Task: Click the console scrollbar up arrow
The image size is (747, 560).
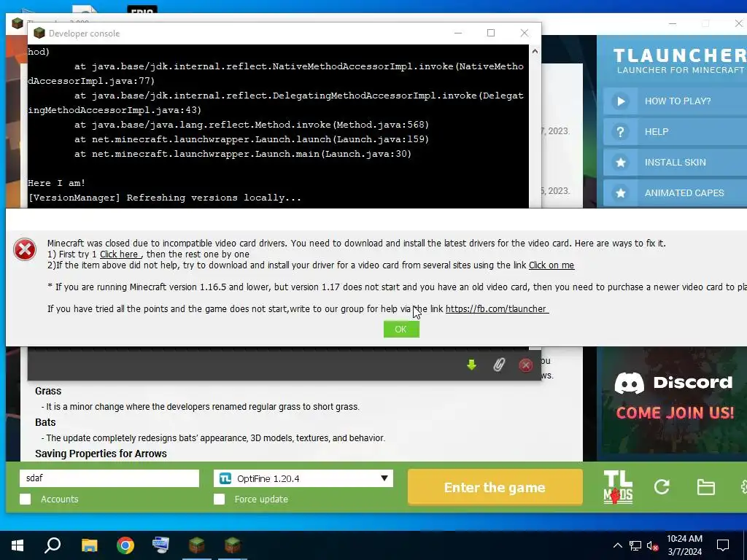Action: (x=535, y=52)
